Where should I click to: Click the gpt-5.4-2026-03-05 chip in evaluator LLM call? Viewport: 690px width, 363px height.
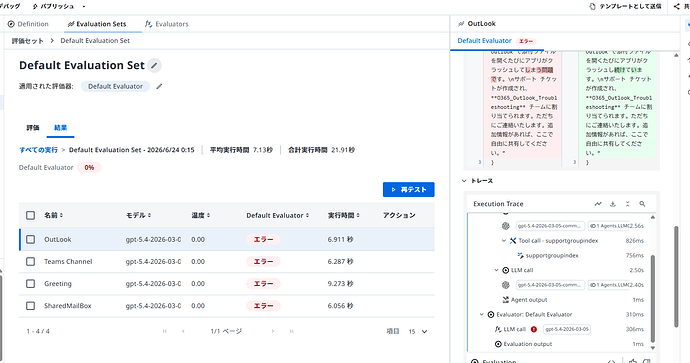[x=567, y=329]
